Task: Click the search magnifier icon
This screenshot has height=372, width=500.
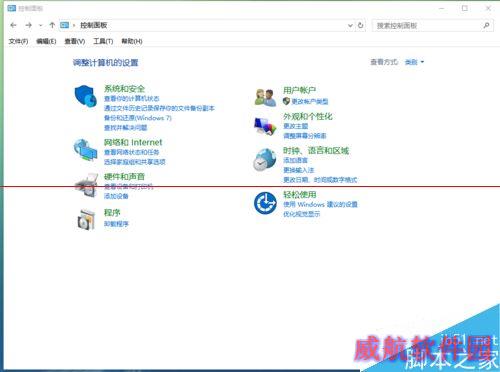Action: pos(486,25)
